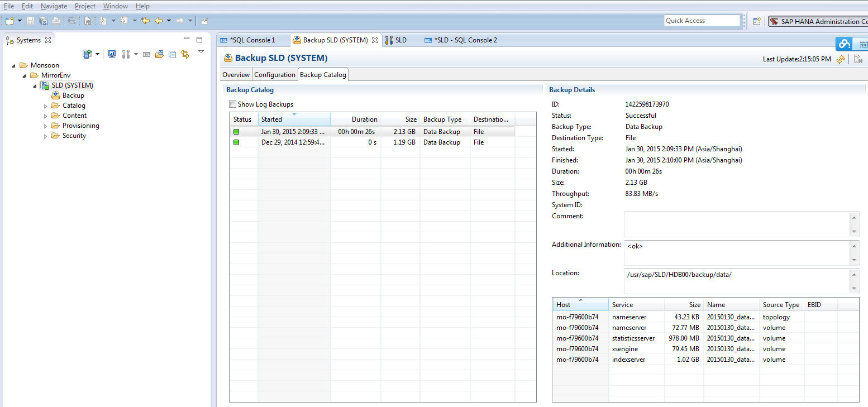Image resolution: width=868 pixels, height=407 pixels.
Task: Click the Open Perspective icon
Action: coord(757,21)
